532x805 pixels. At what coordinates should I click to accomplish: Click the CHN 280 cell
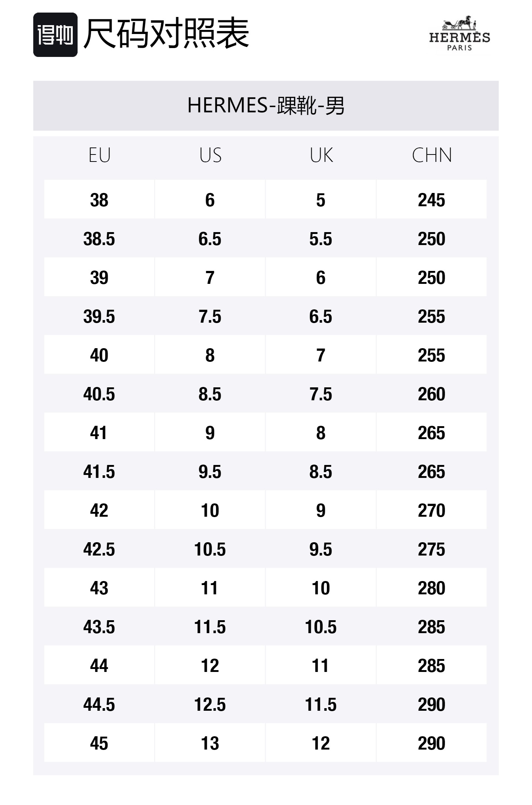(x=431, y=588)
